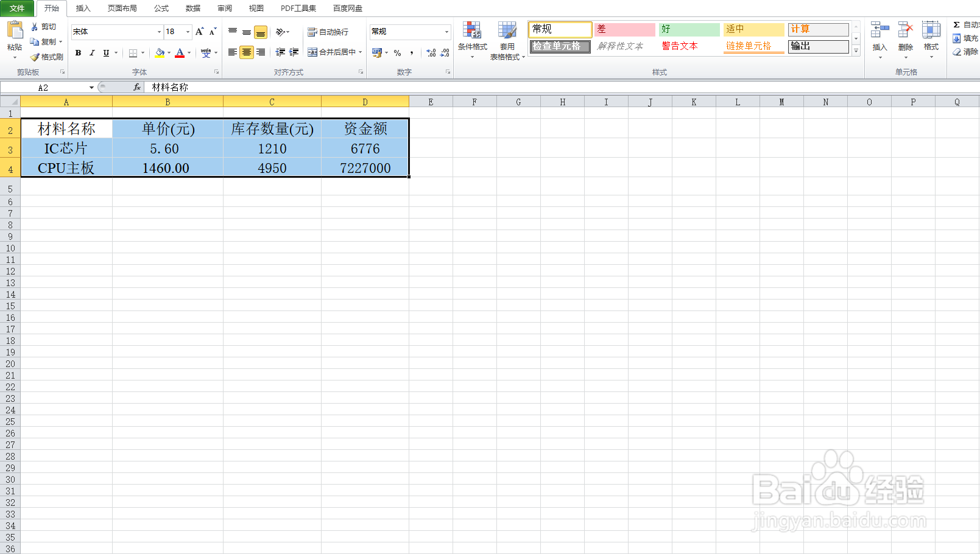Switch to the Page Layout (页面布局) tab
The height and width of the screenshot is (554, 980).
[x=122, y=9]
